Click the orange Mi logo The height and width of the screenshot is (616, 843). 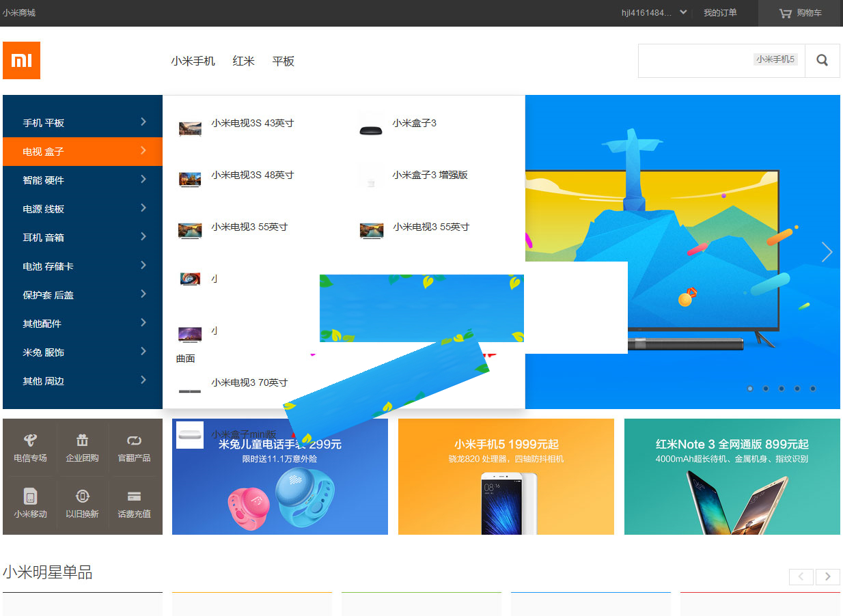coord(21,60)
